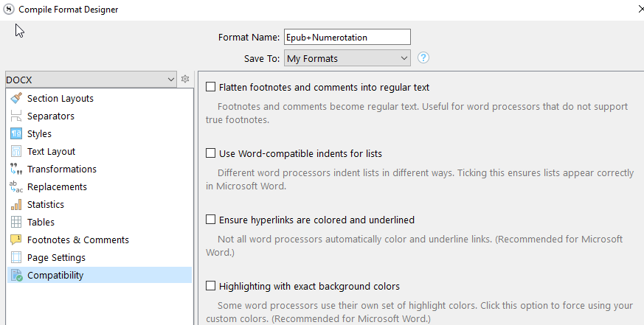The image size is (644, 325).
Task: Close the Compile Format Designer window
Action: point(637,9)
